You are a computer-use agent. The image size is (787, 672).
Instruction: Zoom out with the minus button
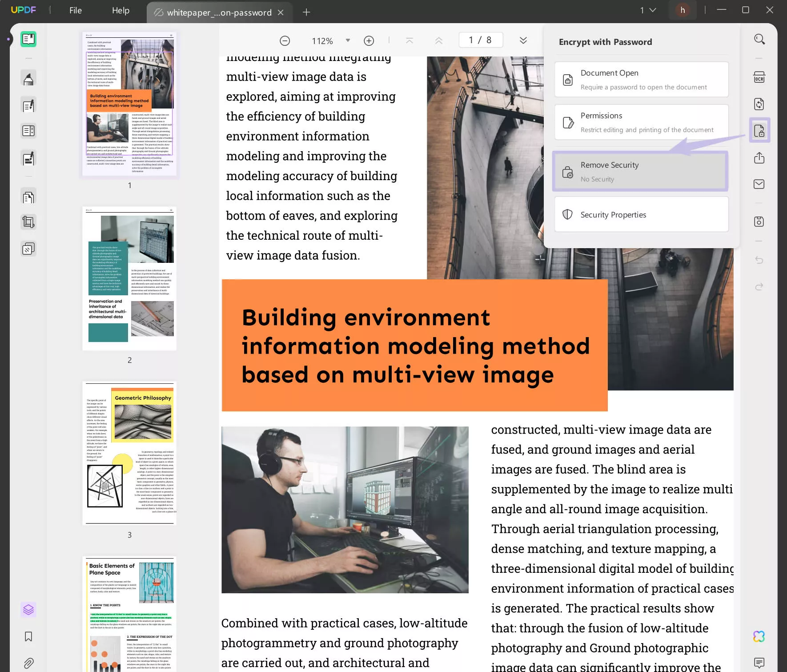285,41
